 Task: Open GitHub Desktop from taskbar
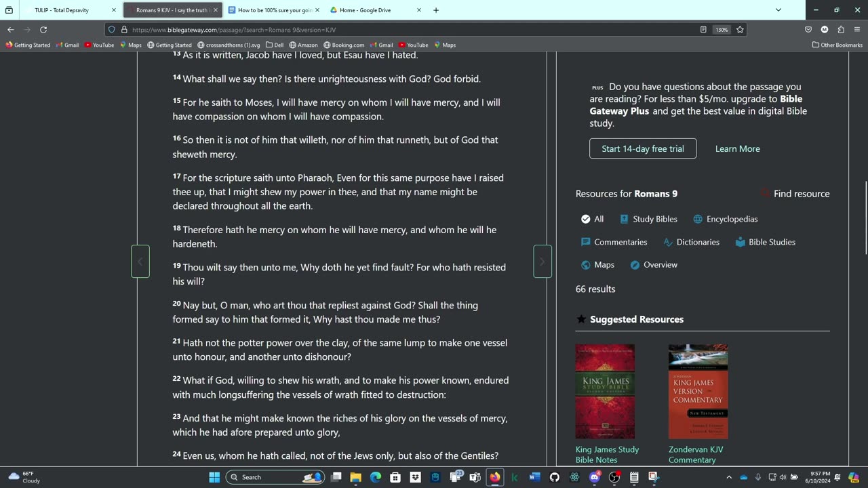[x=555, y=477]
